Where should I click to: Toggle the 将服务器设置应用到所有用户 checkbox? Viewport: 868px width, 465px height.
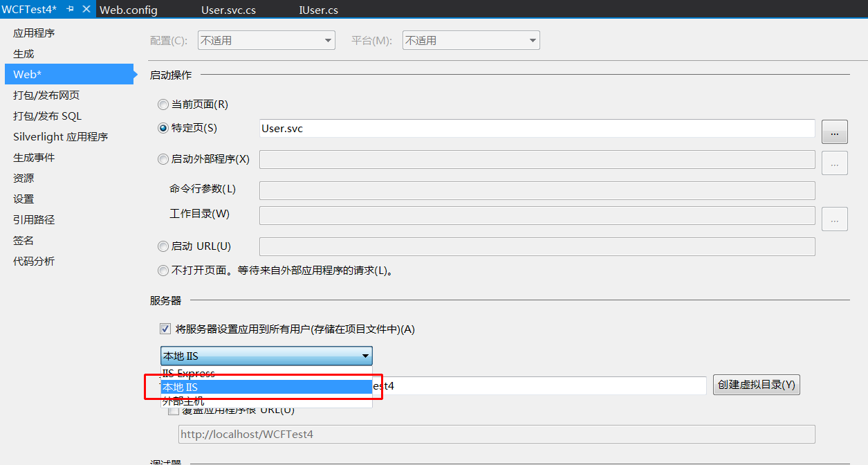(165, 329)
